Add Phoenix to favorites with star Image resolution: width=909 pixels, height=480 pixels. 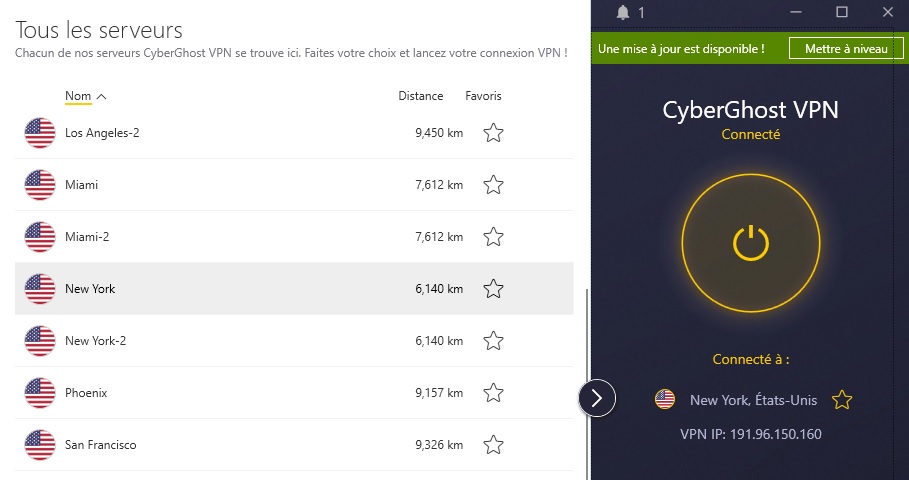493,392
